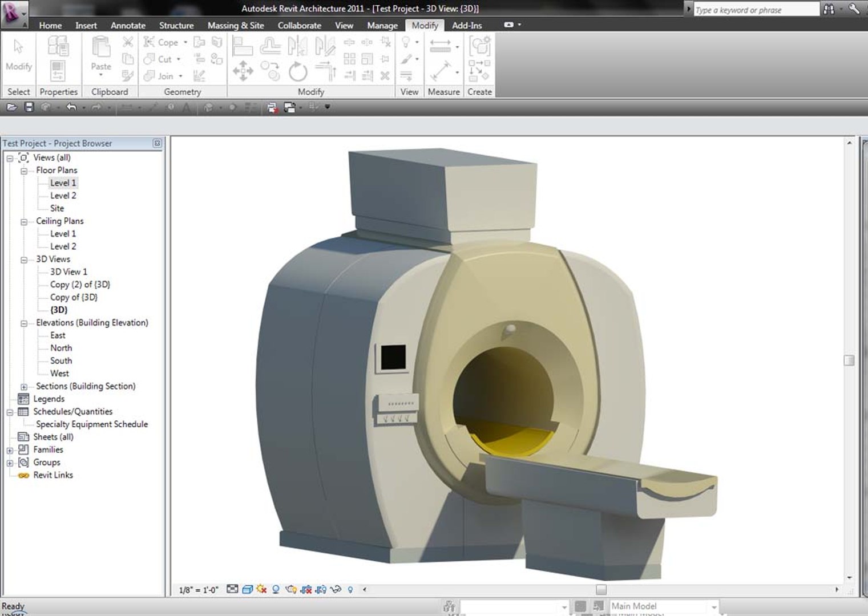Switch to the Annotate ribbon tab
868x616 pixels.
point(128,25)
